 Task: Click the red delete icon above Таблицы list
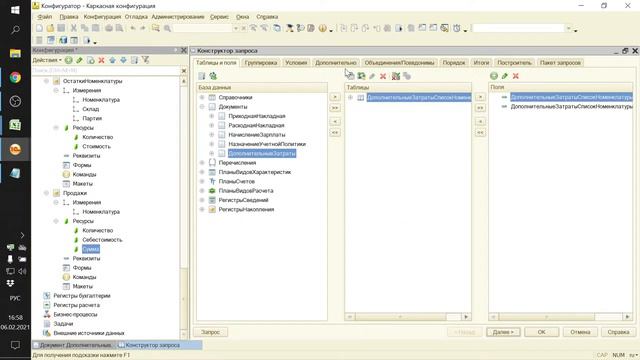click(383, 76)
